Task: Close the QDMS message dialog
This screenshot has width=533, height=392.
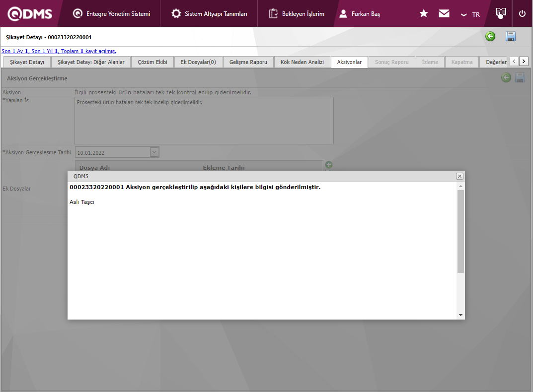Action: coord(459,176)
